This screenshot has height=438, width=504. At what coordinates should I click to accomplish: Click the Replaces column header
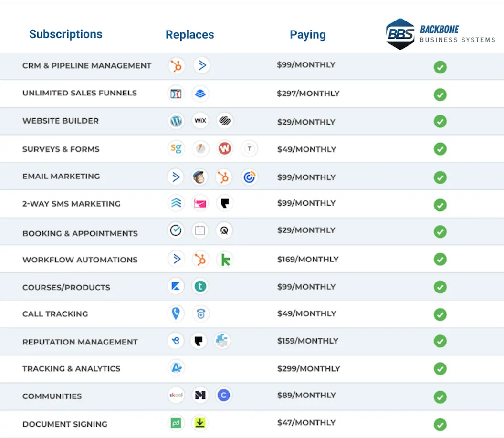189,34
